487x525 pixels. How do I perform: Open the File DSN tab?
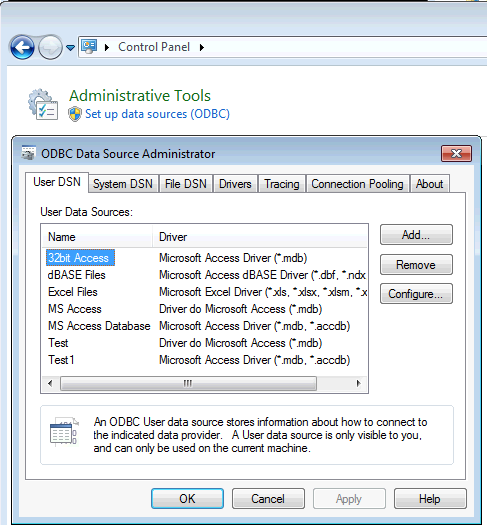(x=186, y=184)
